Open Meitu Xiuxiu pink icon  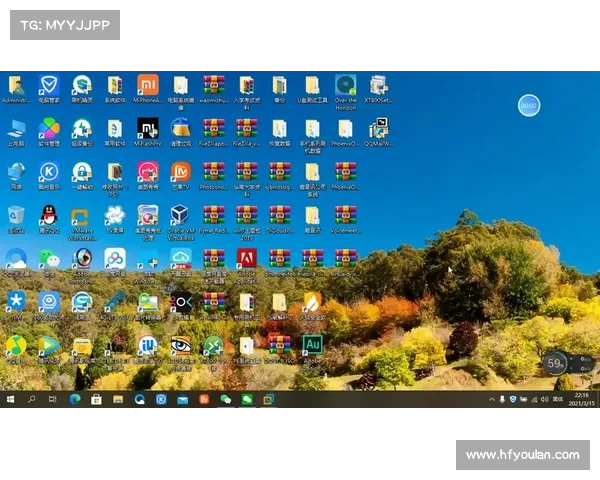[148, 172]
